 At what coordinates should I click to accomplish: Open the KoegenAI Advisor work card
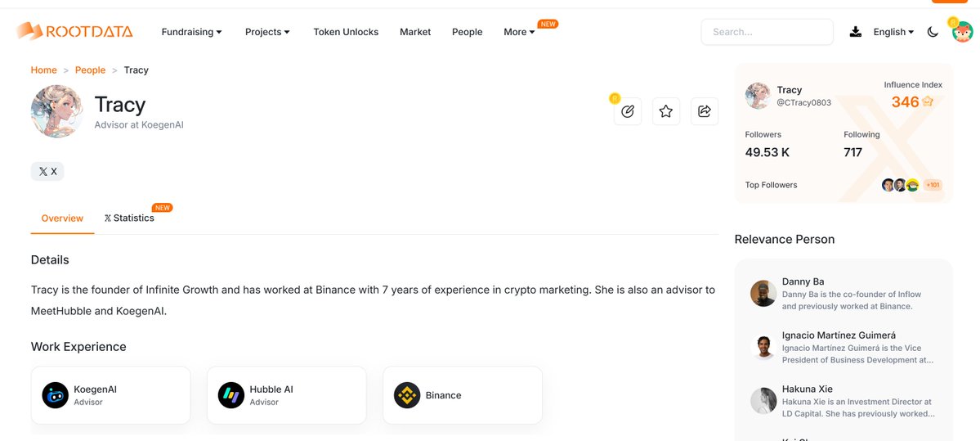pyautogui.click(x=110, y=395)
